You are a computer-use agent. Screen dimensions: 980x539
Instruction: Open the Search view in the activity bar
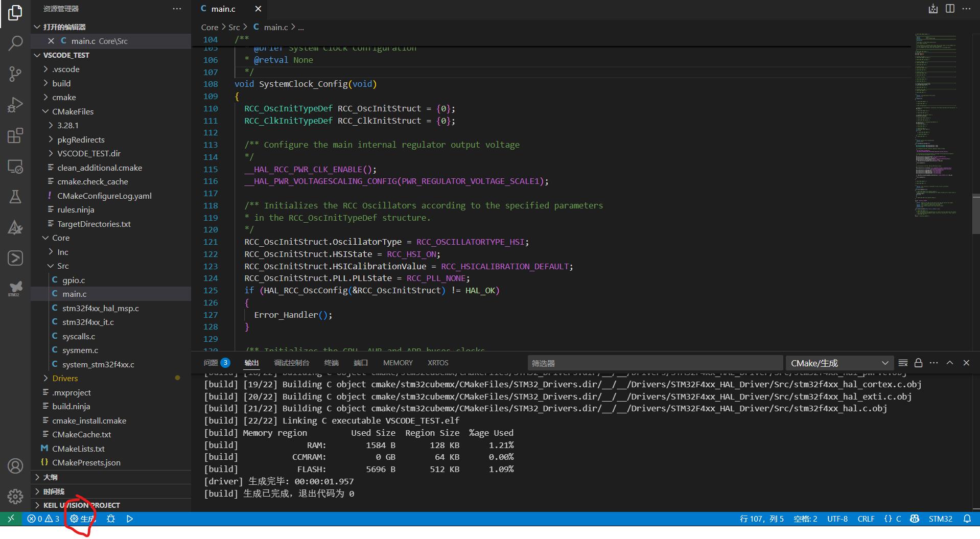pyautogui.click(x=15, y=43)
